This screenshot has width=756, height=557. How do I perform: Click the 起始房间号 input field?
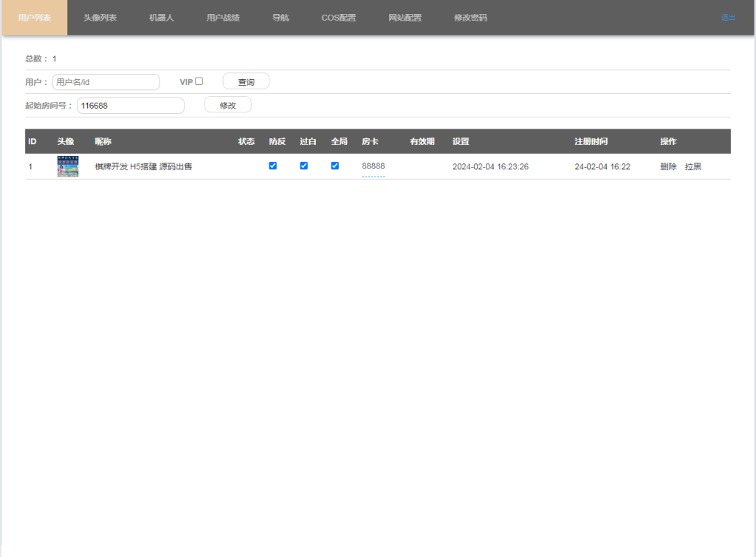(x=130, y=106)
